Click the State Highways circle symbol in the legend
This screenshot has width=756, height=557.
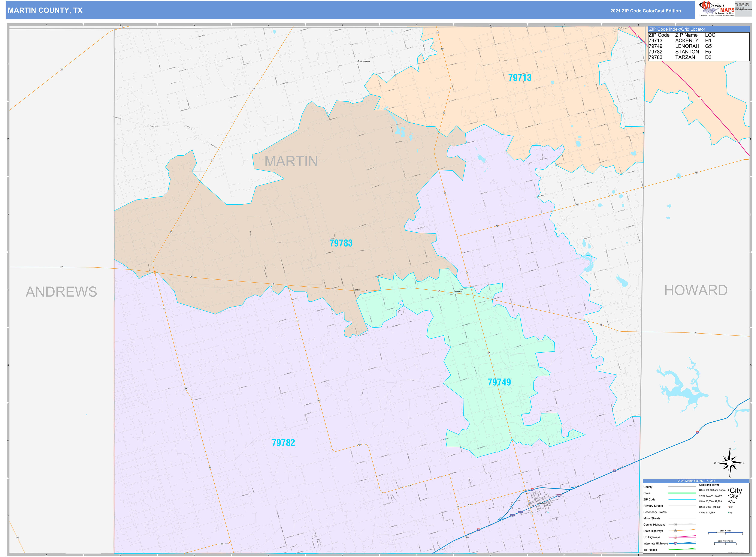[675, 531]
